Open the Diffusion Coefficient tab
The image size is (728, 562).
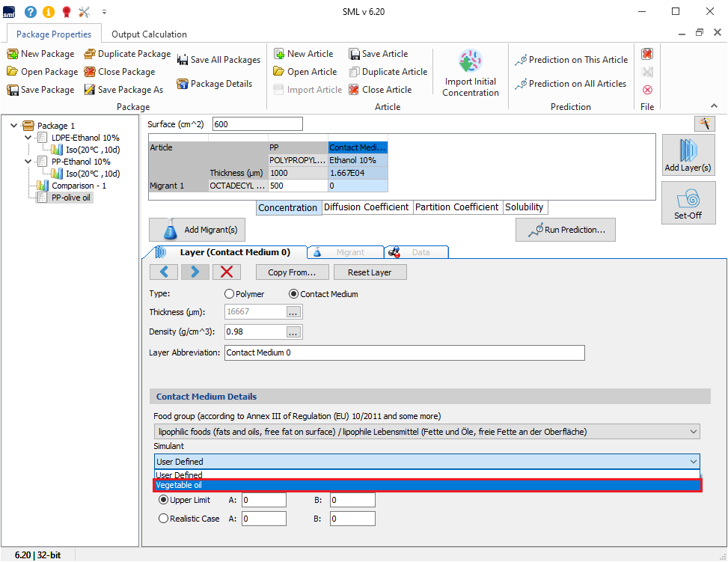pyautogui.click(x=367, y=207)
